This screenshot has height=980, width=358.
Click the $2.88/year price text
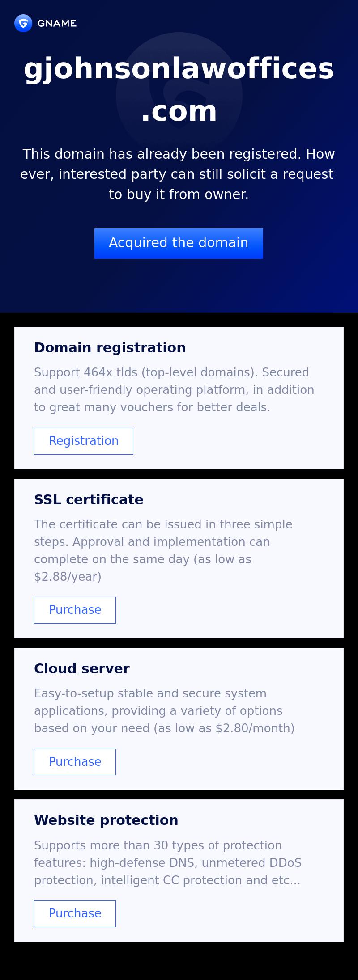68,577
